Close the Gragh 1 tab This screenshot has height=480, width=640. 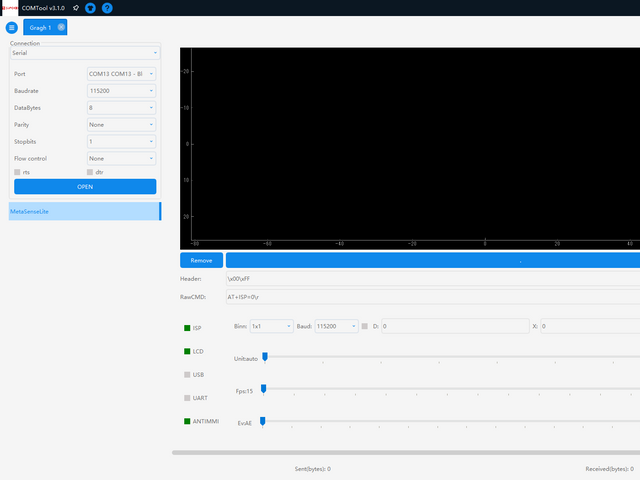click(61, 27)
